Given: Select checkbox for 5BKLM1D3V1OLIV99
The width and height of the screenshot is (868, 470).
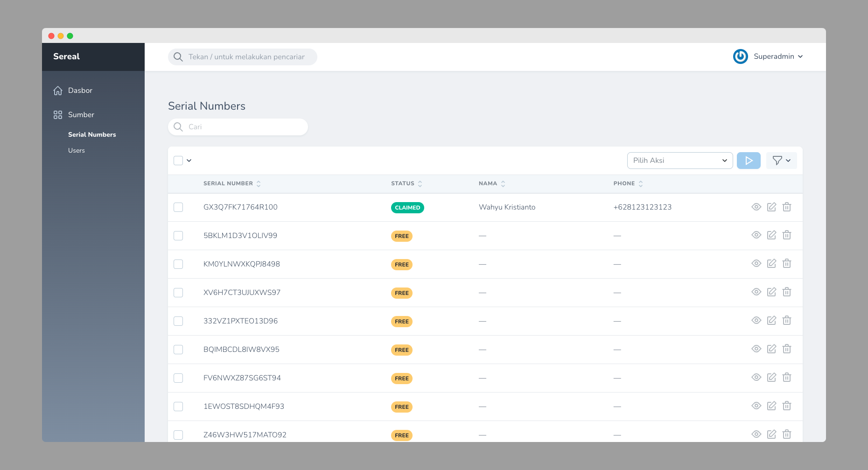Looking at the screenshot, I should click(178, 236).
